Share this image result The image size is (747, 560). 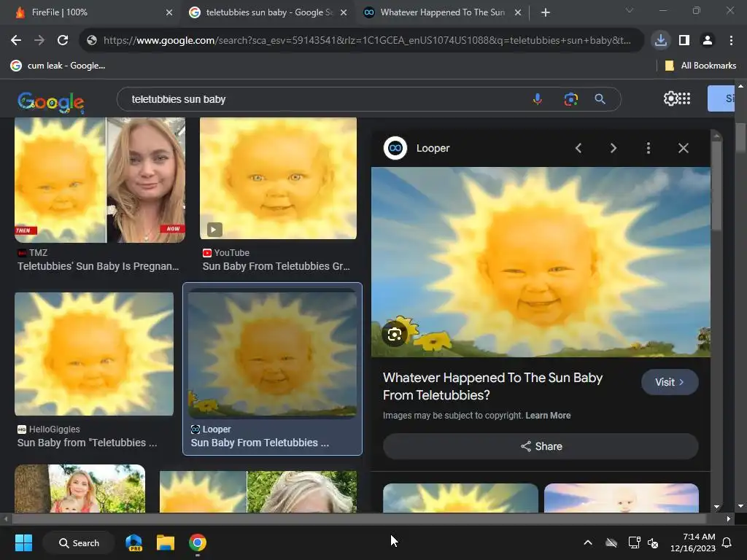pos(541,446)
